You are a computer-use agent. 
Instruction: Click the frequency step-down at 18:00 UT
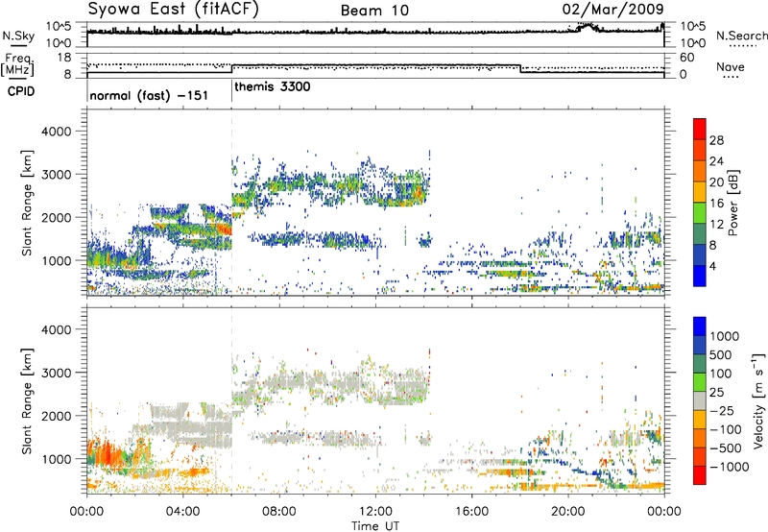(520, 69)
